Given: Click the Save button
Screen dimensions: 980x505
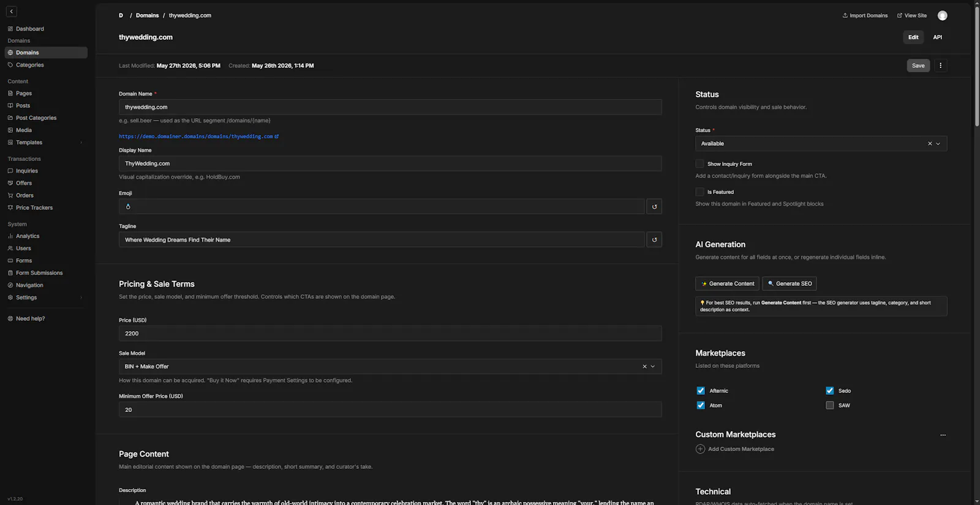Looking at the screenshot, I should (x=918, y=65).
